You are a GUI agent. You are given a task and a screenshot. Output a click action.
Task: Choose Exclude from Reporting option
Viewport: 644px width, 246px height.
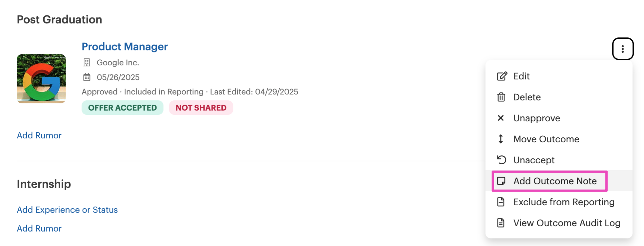[x=564, y=202]
